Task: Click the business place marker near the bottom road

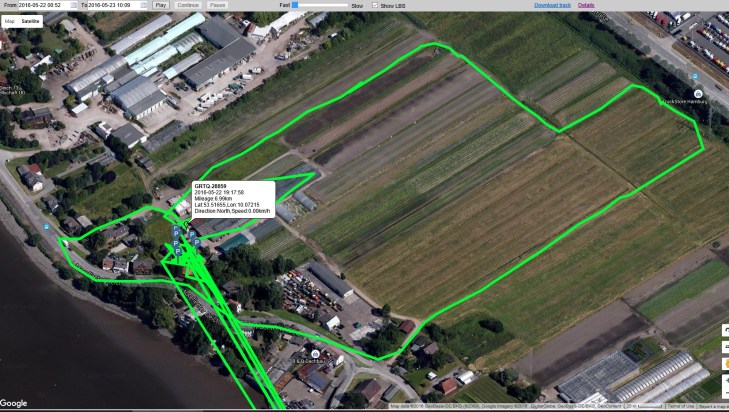Action: click(315, 354)
